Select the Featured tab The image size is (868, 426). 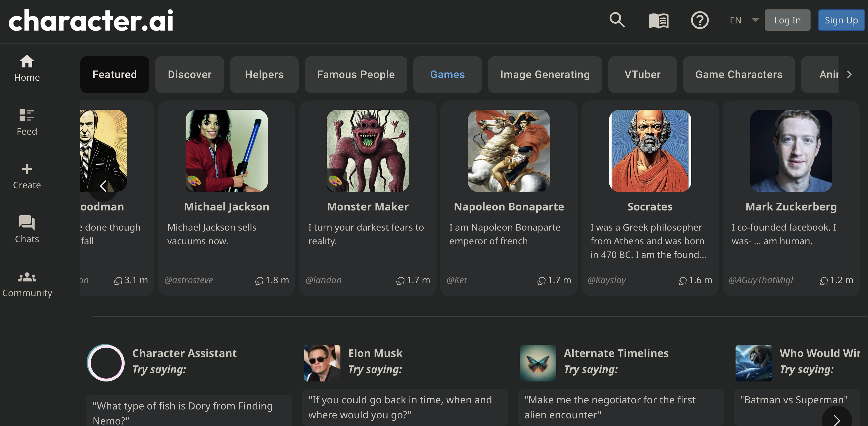click(x=115, y=74)
